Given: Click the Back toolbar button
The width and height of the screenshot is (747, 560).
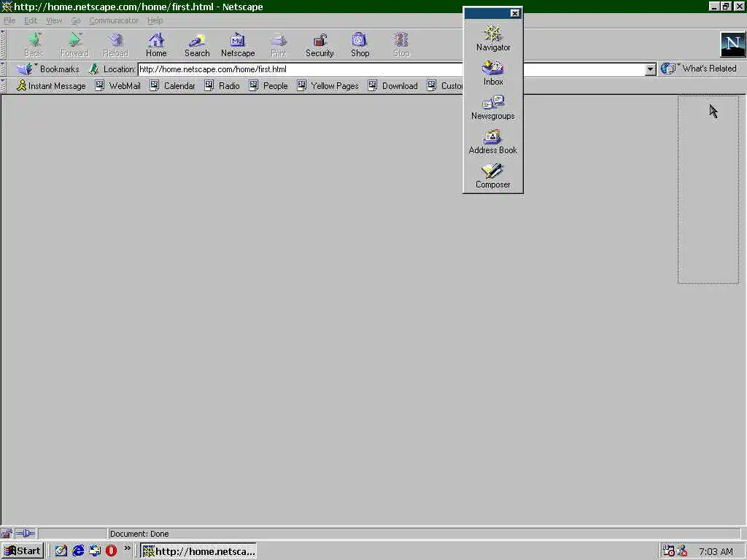Looking at the screenshot, I should 33,44.
